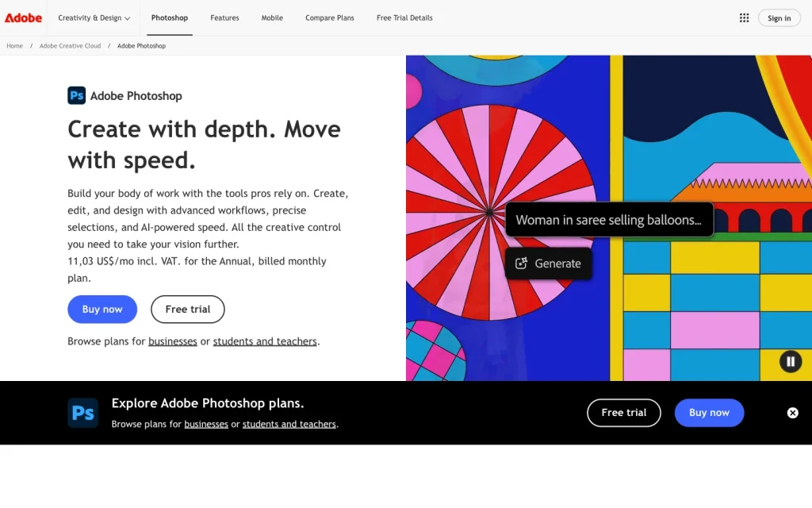
Task: Open students and teachers link in hero
Action: [x=265, y=341]
